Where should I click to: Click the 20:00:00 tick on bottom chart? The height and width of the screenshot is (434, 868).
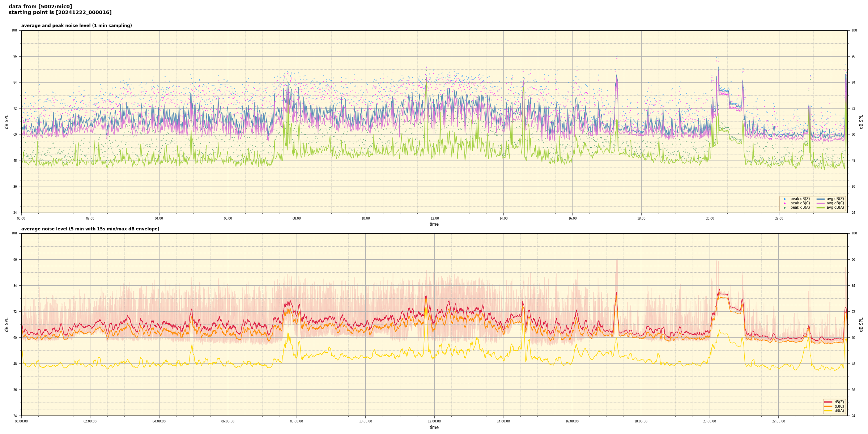pyautogui.click(x=710, y=421)
